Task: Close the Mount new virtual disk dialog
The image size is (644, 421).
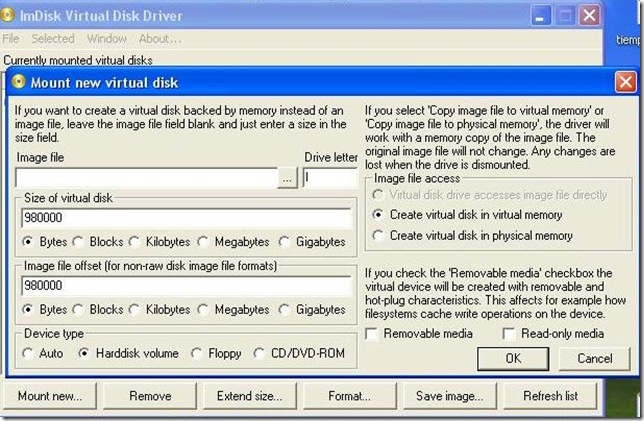Action: point(626,82)
